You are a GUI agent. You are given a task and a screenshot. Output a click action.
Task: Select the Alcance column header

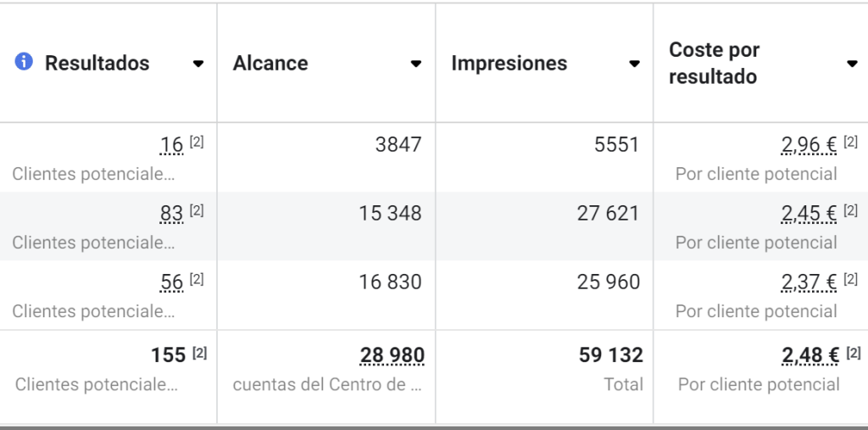click(x=270, y=63)
